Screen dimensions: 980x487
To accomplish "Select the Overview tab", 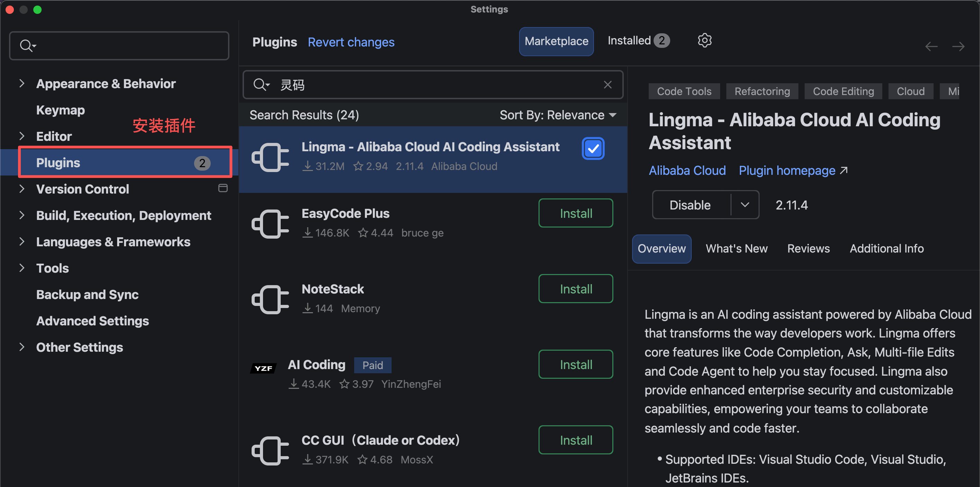I will click(662, 249).
